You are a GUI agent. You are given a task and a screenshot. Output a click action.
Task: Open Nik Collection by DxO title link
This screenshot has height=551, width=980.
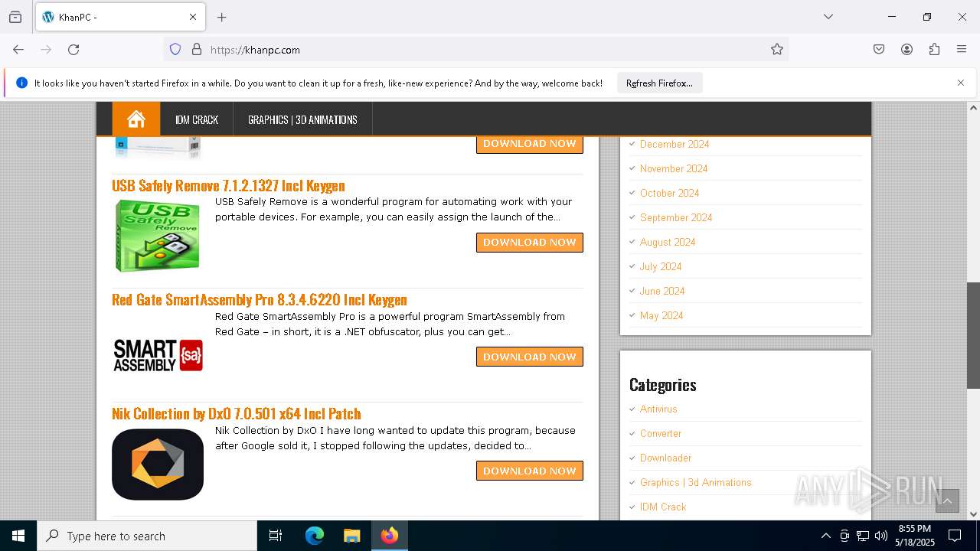coord(237,413)
